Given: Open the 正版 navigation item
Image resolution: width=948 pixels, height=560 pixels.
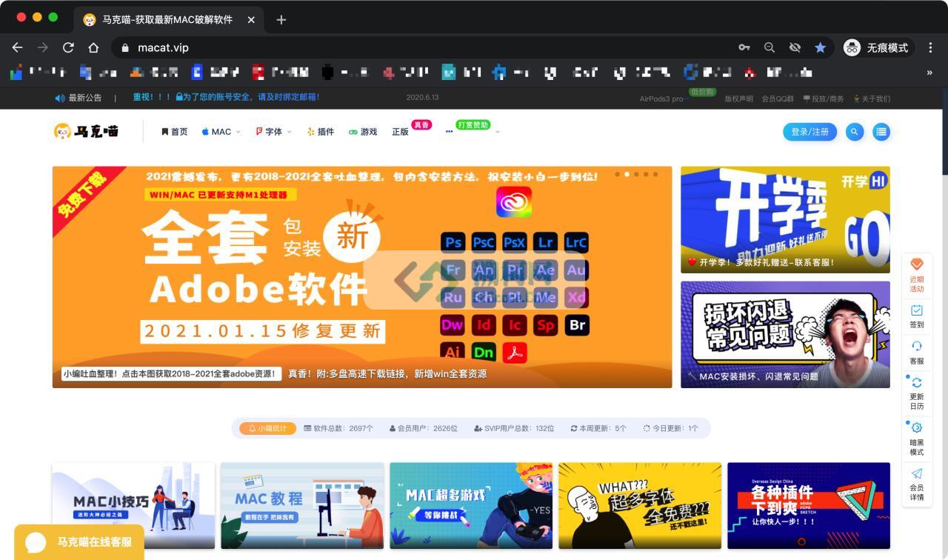Looking at the screenshot, I should pos(400,132).
